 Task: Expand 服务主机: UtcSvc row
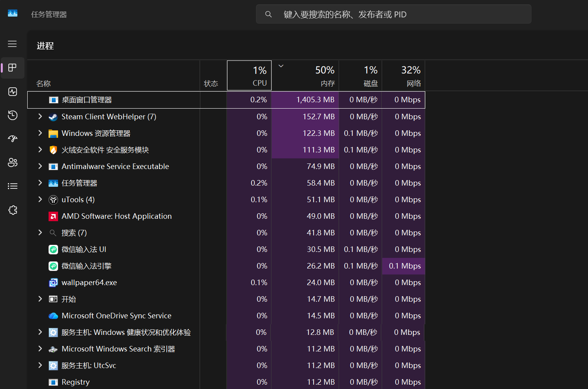[40, 365]
